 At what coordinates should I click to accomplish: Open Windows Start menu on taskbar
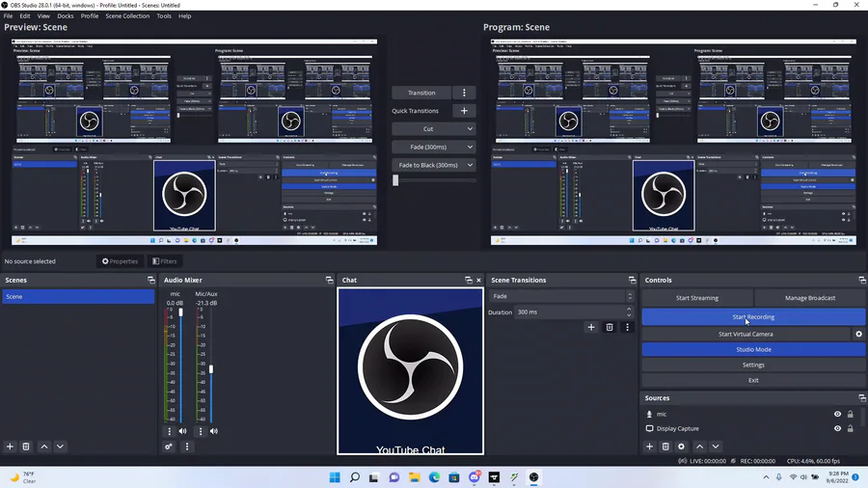tap(335, 477)
